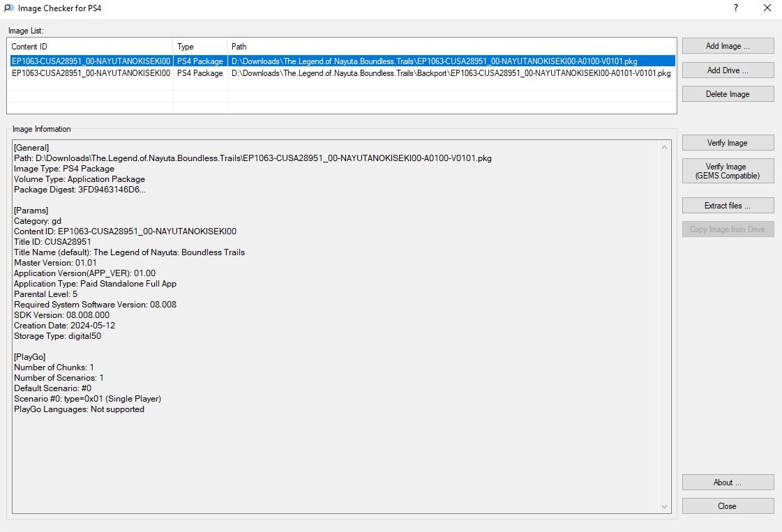Screen dimensions: 782x532
Task: Click the Master Version: 01.01 line
Action: (55, 263)
